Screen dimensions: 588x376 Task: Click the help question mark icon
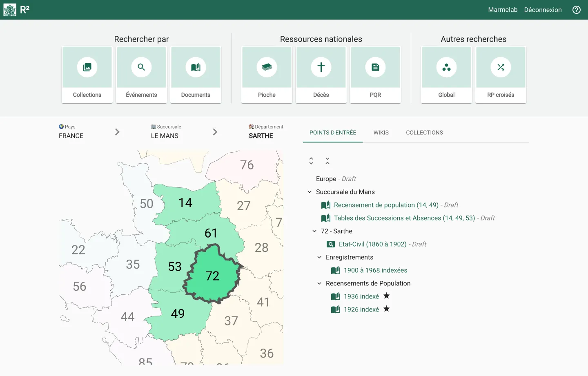coord(576,10)
